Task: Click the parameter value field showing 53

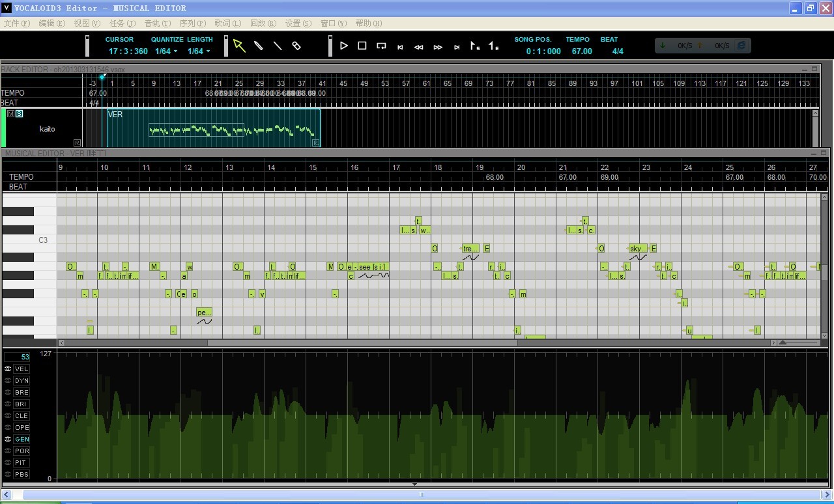Action: [18, 357]
